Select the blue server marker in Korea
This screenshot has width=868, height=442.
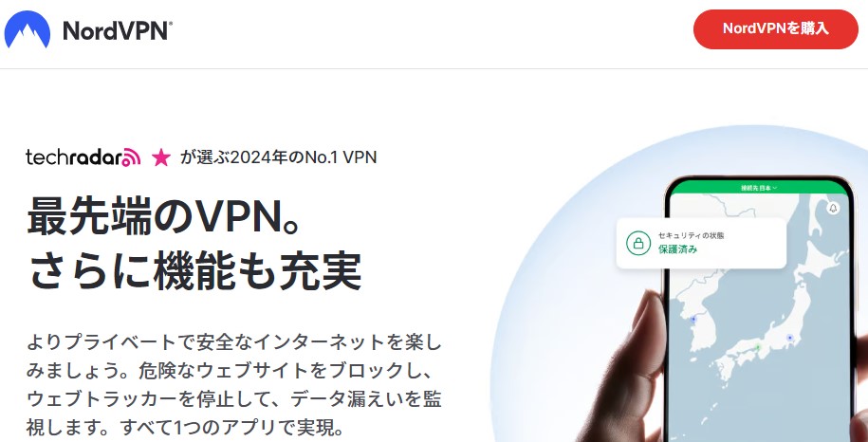click(x=693, y=320)
